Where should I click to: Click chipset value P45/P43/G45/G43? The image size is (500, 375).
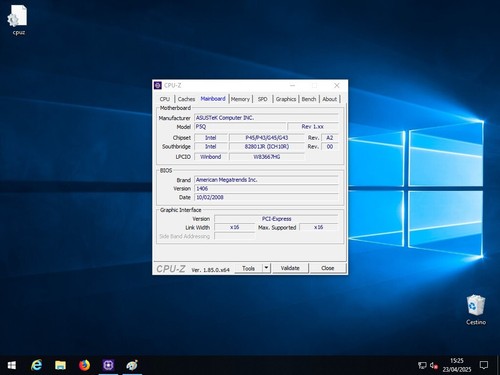tap(267, 138)
